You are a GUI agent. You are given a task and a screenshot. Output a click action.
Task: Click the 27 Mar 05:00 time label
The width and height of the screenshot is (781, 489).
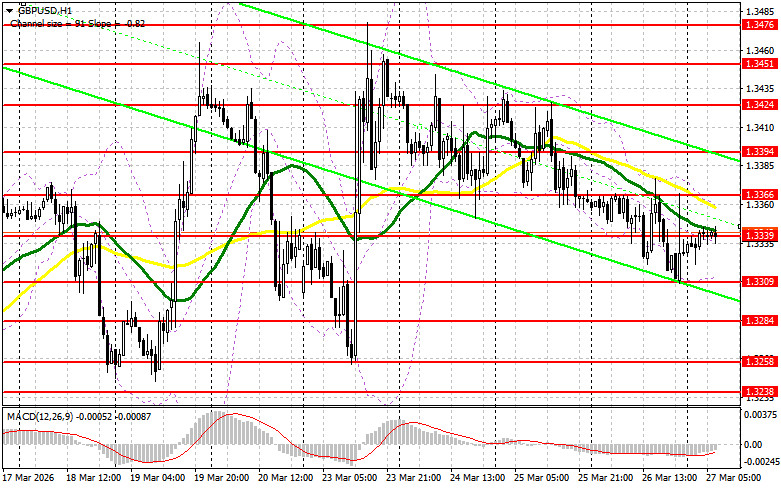[733, 478]
